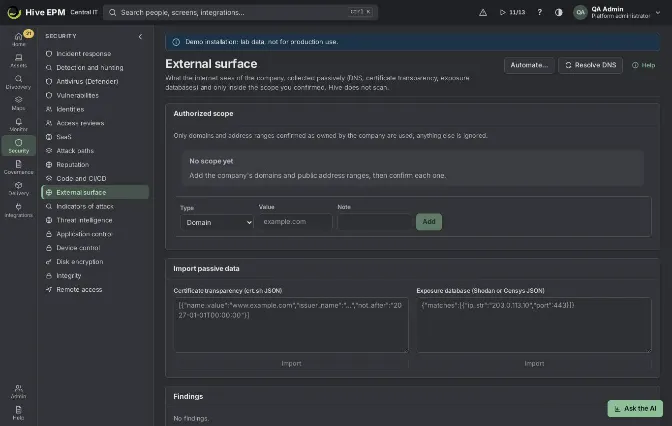Screen dimensions: 672x426
Task: Open Application control page
Action: (95, 234)
